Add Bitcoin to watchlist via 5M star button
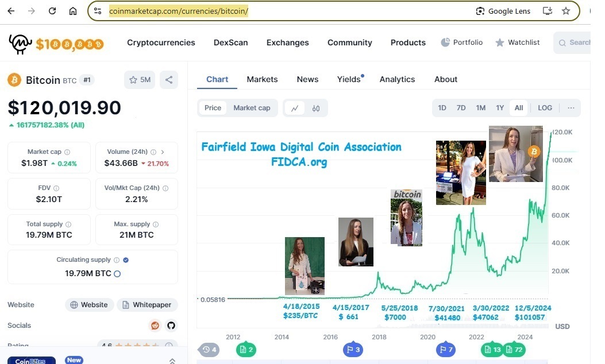Screen dimensions: 605x364 pyautogui.click(x=140, y=80)
